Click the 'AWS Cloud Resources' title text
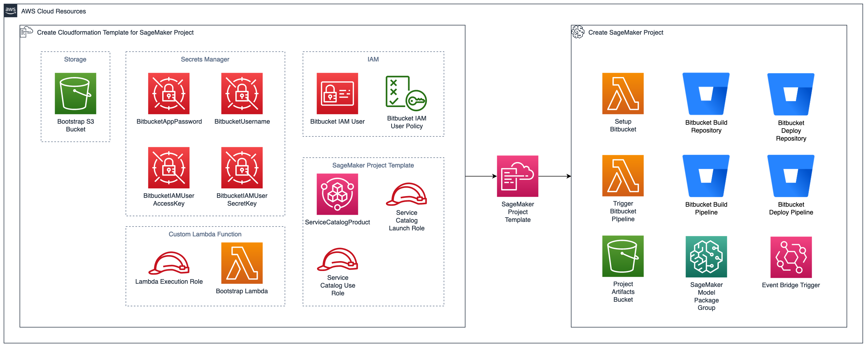This screenshot has height=348, width=868. [x=53, y=11]
